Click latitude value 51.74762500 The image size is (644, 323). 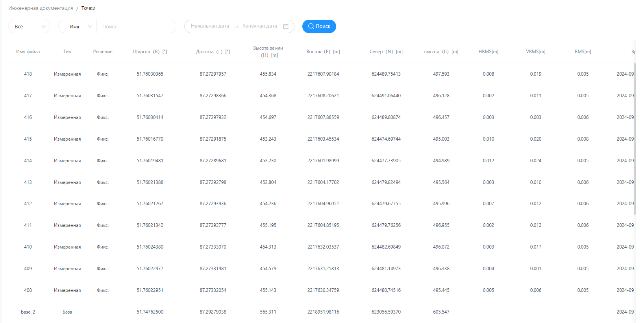pos(150,312)
